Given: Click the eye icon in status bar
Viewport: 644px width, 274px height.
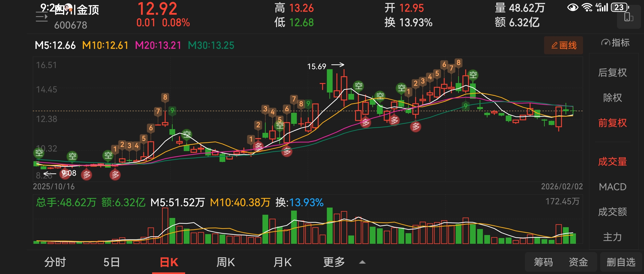Looking at the screenshot, I should [x=572, y=7].
